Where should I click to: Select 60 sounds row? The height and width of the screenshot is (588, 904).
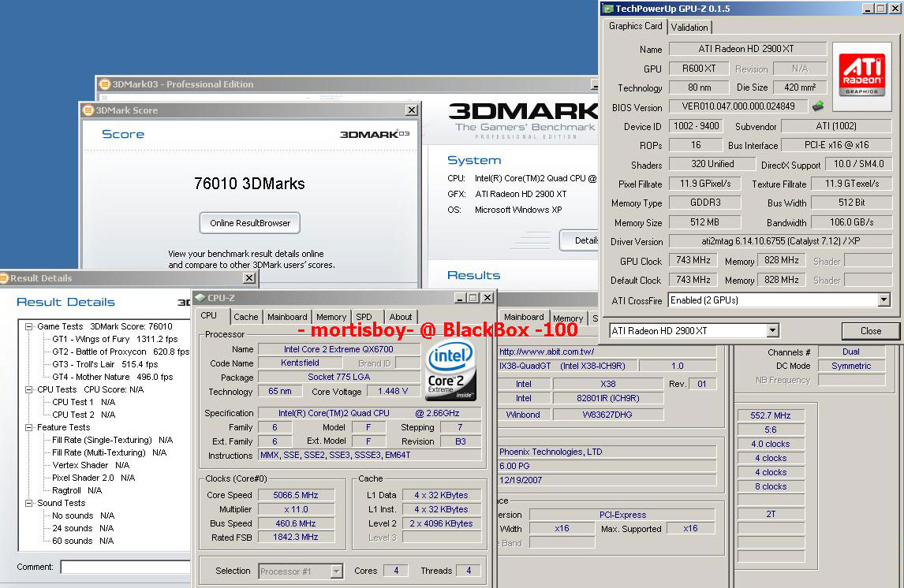[83, 541]
